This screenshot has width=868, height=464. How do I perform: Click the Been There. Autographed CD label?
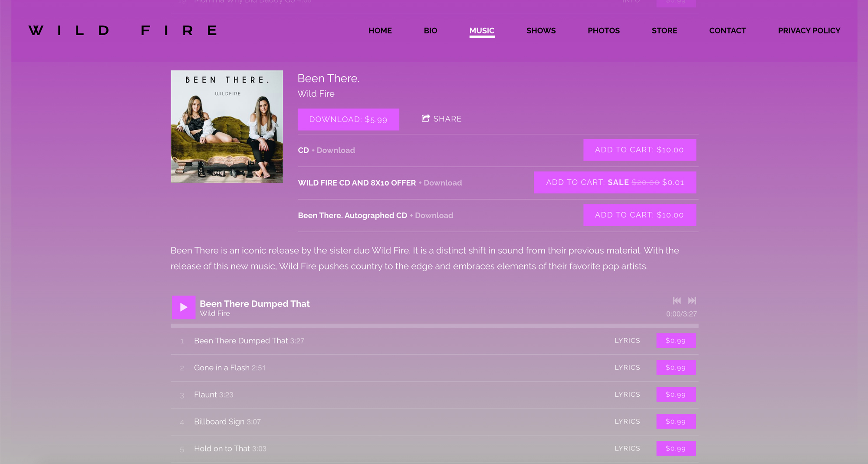[352, 215]
